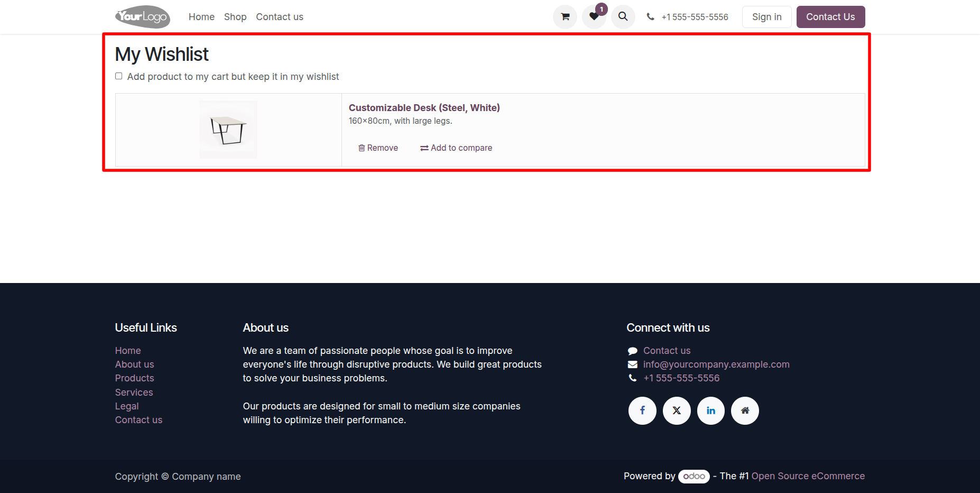Click the desk product thumbnail image
980x493 pixels.
[228, 130]
